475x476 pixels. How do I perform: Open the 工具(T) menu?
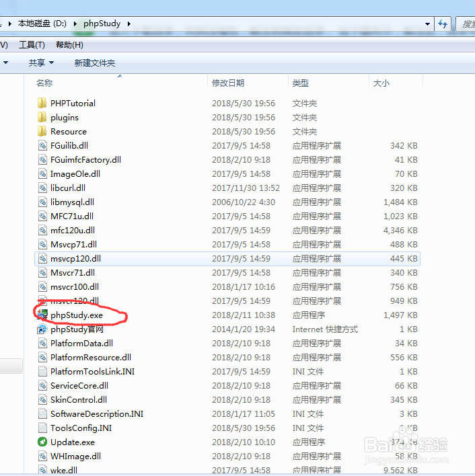point(32,45)
